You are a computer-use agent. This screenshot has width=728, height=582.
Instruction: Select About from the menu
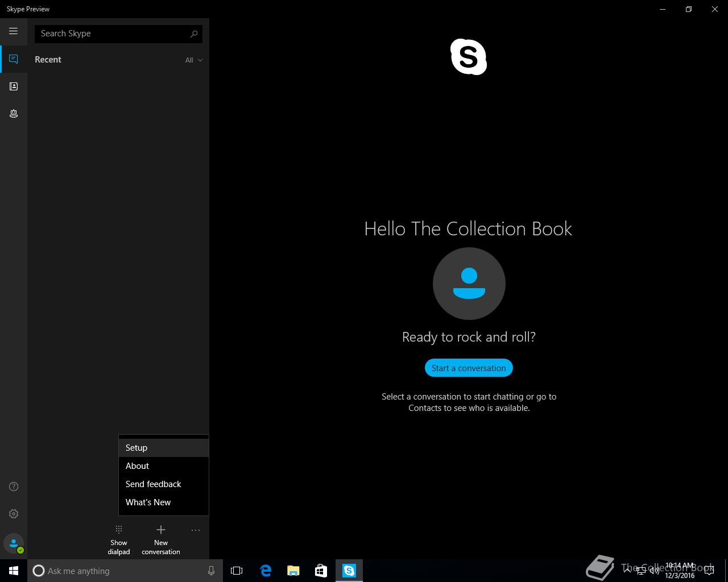[164, 466]
